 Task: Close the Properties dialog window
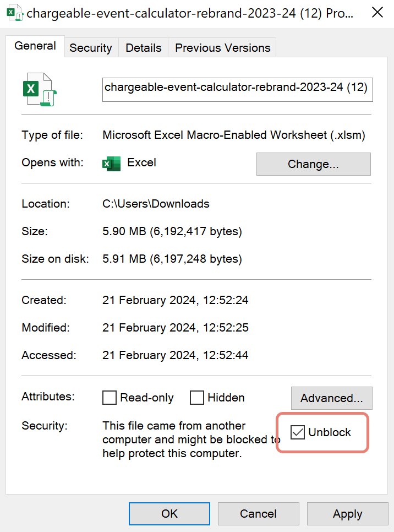coord(377,13)
